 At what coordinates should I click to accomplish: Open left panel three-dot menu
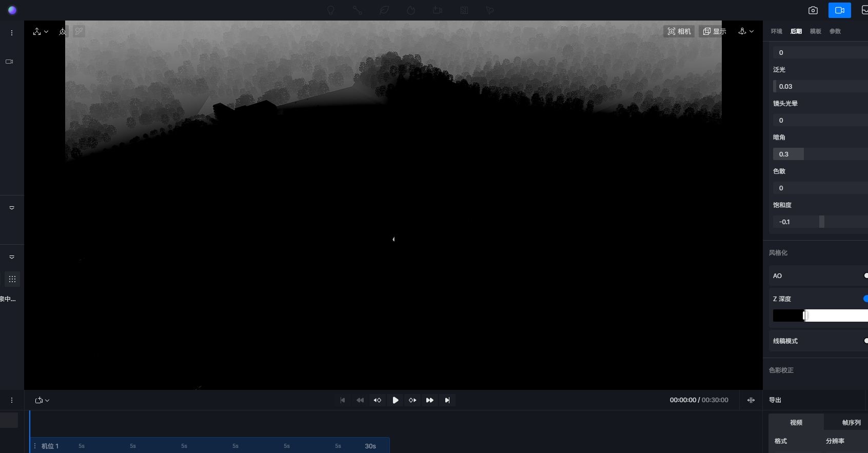coord(12,33)
